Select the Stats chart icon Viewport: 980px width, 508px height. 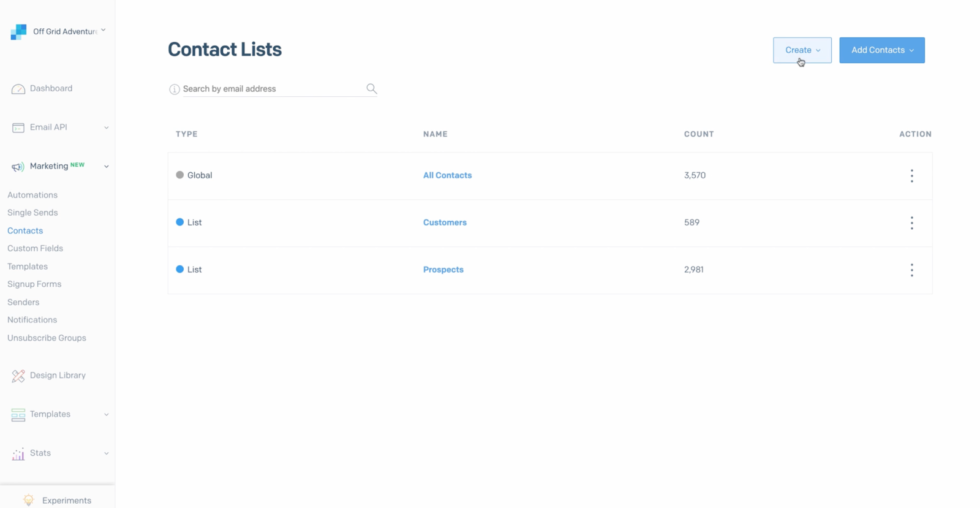17,453
